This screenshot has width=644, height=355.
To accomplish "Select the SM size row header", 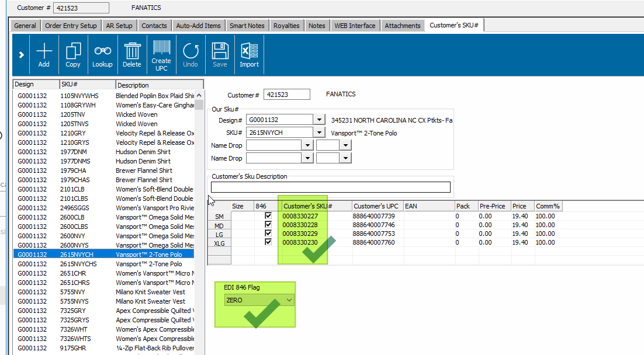I will pyautogui.click(x=219, y=216).
